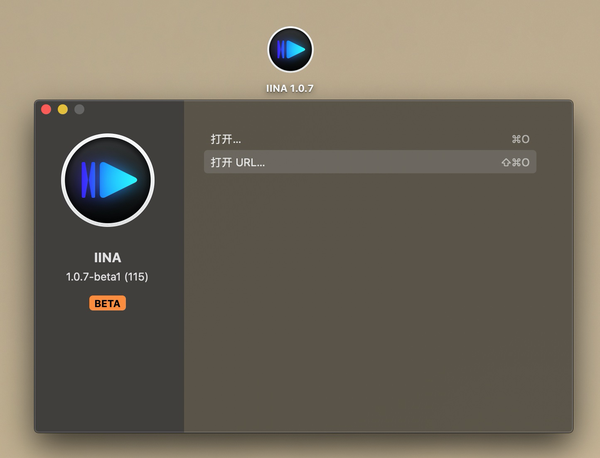Click the IINA app name in sidebar
Viewport: 600px width, 458px height.
coord(108,257)
